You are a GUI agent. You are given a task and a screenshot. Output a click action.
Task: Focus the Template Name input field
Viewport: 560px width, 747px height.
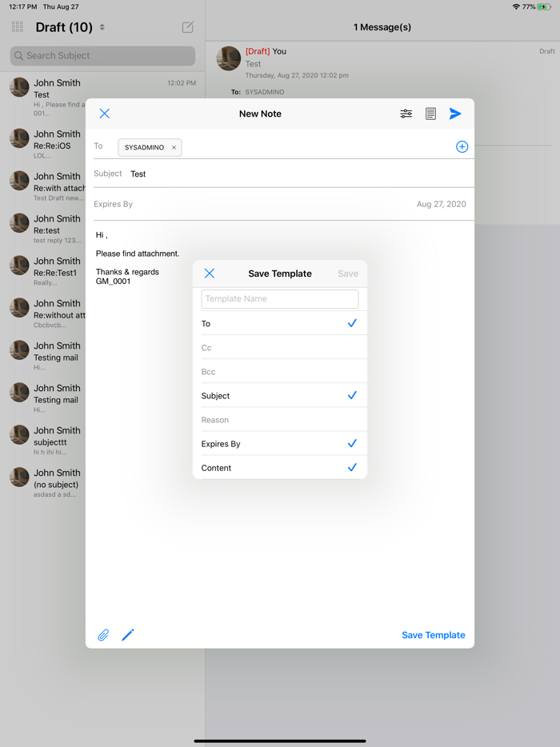[280, 298]
